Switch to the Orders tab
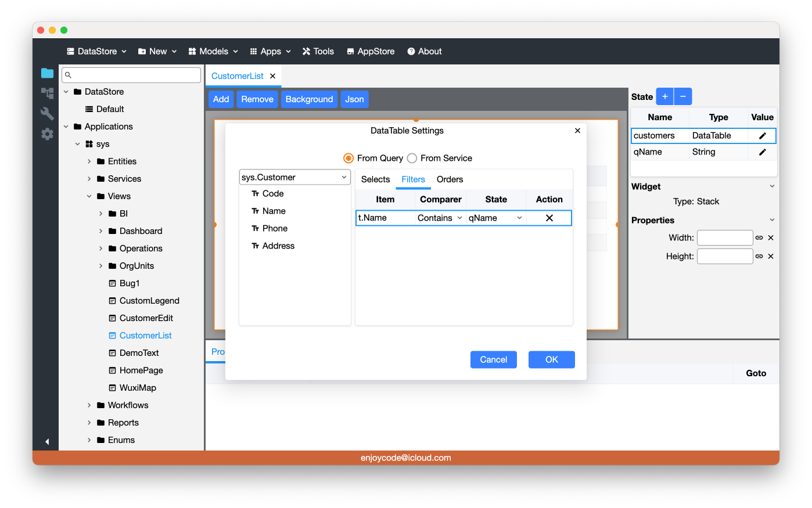This screenshot has width=812, height=508. click(450, 179)
